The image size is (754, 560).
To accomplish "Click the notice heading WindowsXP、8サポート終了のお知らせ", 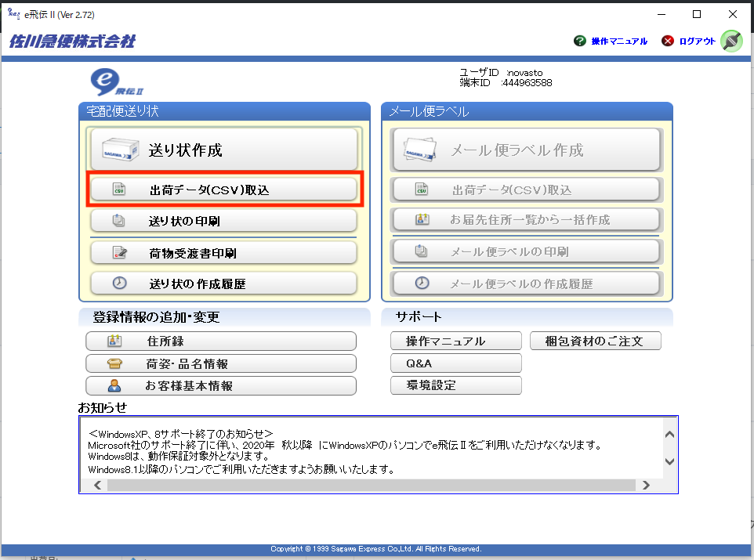I will click(x=181, y=434).
